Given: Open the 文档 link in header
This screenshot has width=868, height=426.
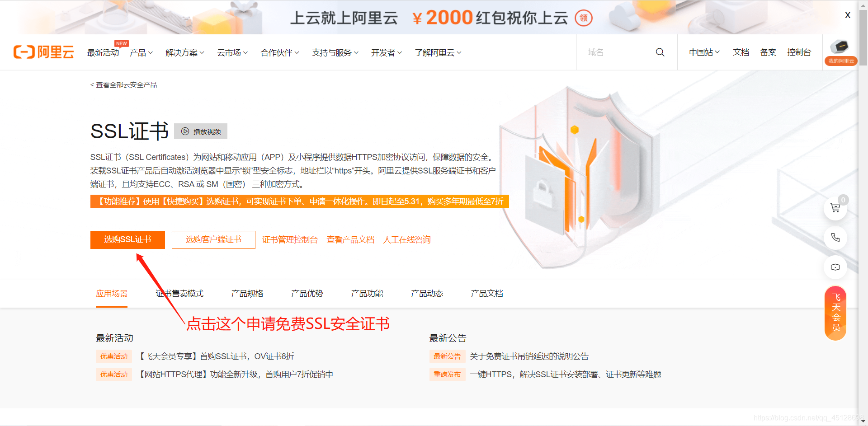Looking at the screenshot, I should 741,52.
